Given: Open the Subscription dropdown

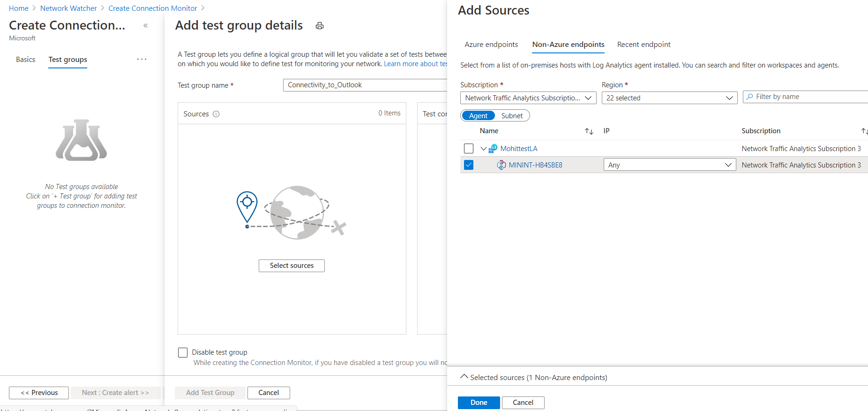Looking at the screenshot, I should (528, 98).
